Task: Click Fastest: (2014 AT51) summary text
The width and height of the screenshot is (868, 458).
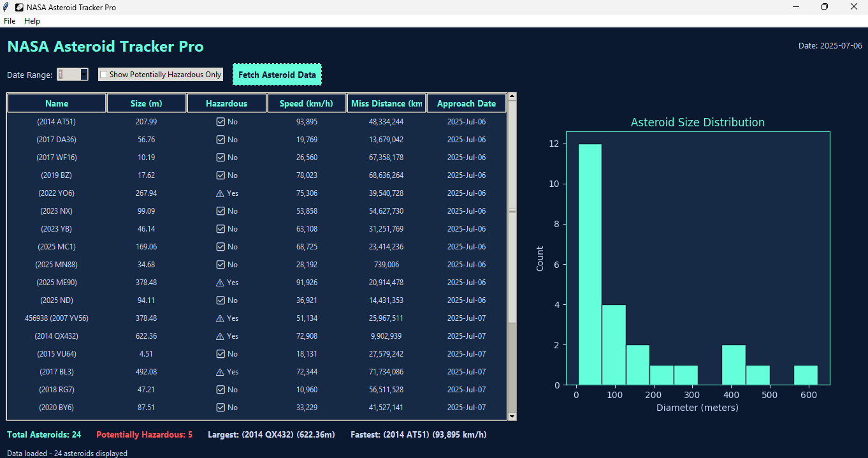Action: (419, 435)
